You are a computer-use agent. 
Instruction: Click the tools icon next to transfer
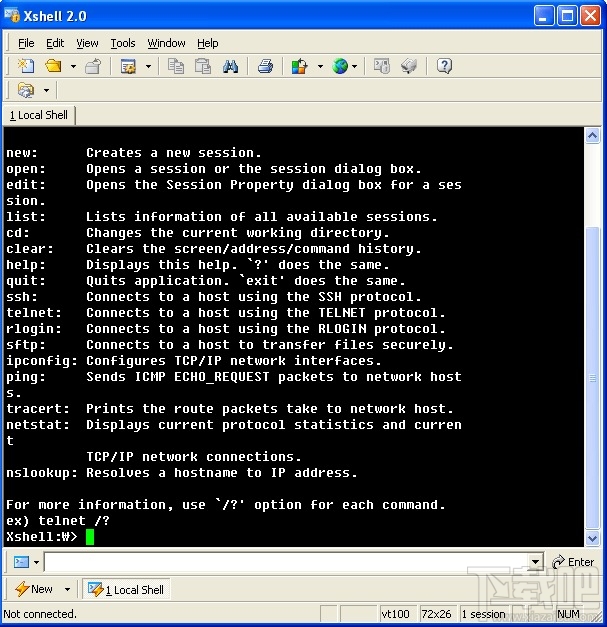[x=409, y=66]
